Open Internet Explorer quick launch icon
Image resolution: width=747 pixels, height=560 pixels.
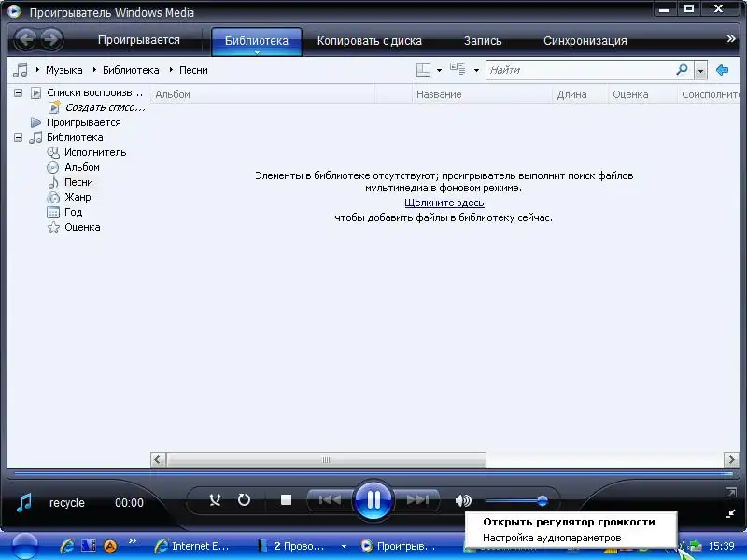(67, 546)
